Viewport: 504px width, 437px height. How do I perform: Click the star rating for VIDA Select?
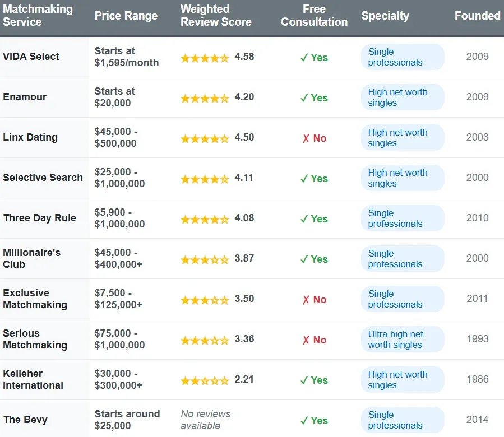[205, 57]
